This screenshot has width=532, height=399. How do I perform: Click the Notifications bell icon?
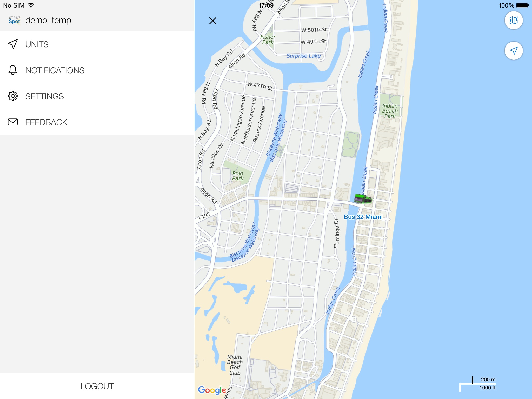coord(13,70)
